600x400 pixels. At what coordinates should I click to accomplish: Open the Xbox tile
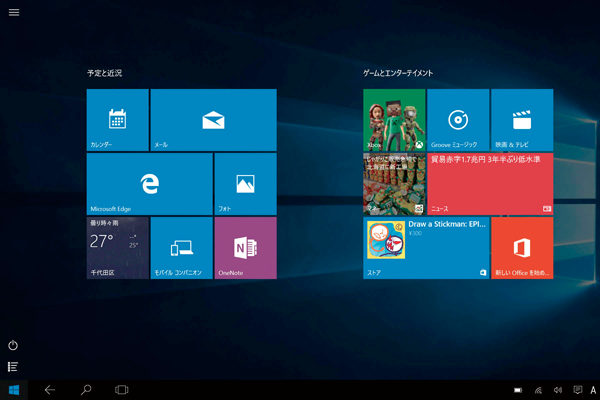[x=394, y=120]
